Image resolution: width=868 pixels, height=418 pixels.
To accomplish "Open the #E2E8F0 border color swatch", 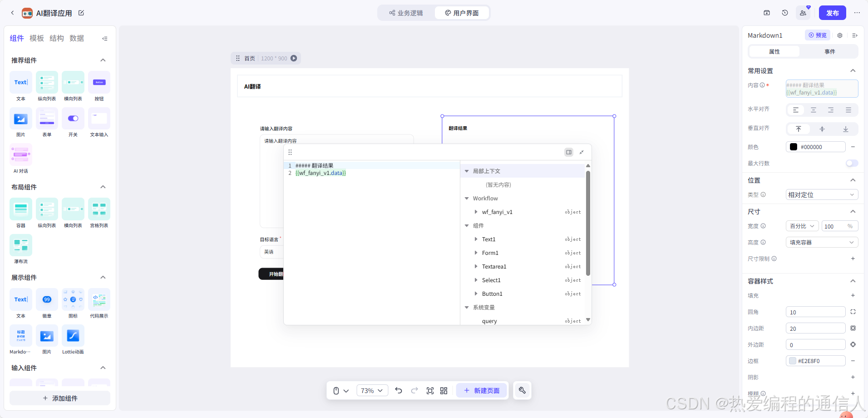I will pos(793,361).
